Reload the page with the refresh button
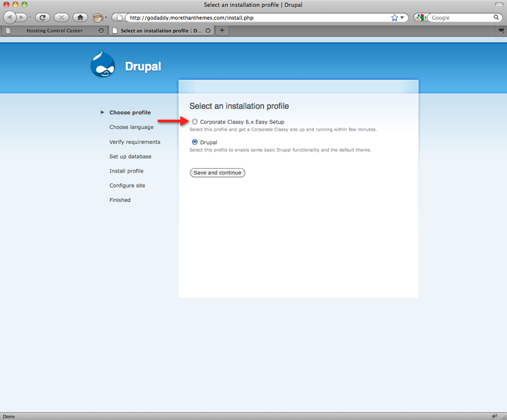This screenshot has width=507, height=420. click(x=43, y=17)
